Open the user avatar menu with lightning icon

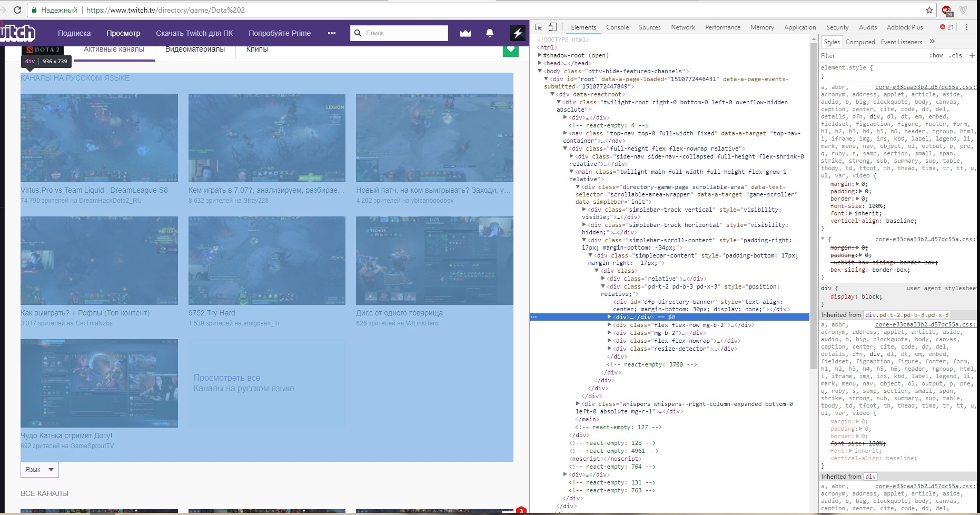(x=518, y=33)
